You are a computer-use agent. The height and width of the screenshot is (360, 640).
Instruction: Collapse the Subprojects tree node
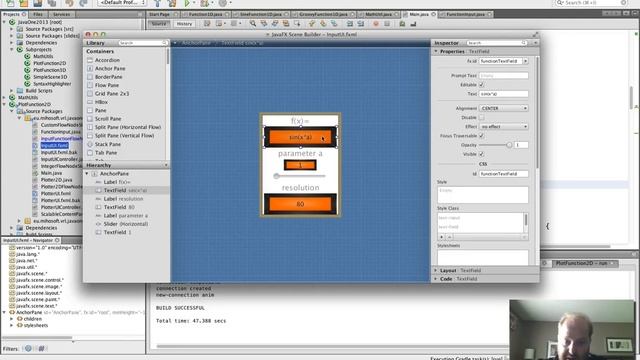click(12, 49)
